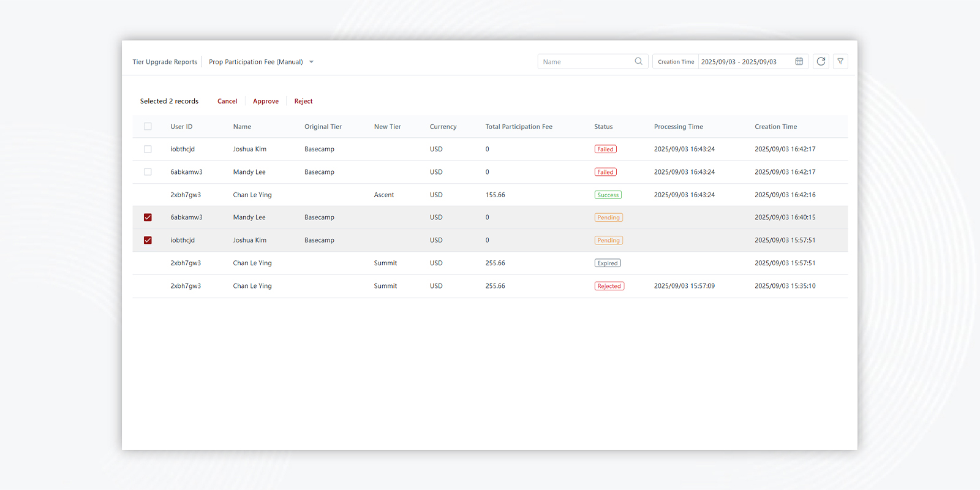Reject the selected records
Image resolution: width=980 pixels, height=490 pixels.
click(303, 101)
